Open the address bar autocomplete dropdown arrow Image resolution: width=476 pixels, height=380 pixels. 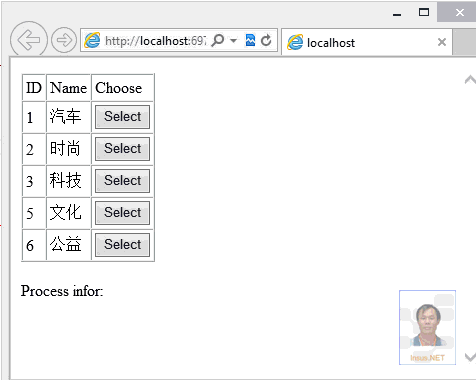click(x=233, y=41)
